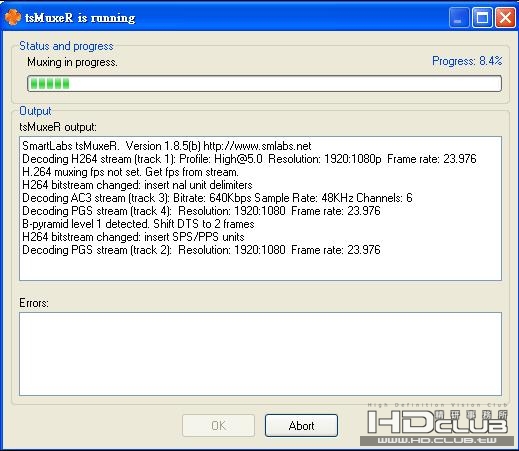This screenshot has height=451, width=519.
Task: Click the 'tsMuxeR is running' title bar text
Action: point(80,18)
